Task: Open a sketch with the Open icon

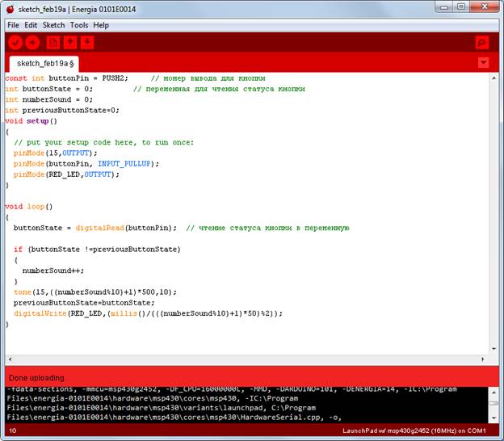Action: coord(70,43)
